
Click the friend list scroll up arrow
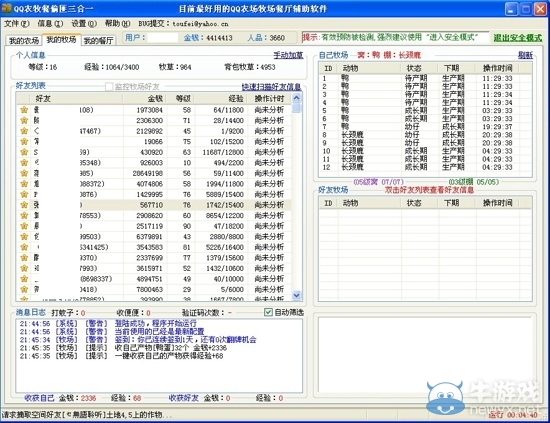pos(296,98)
